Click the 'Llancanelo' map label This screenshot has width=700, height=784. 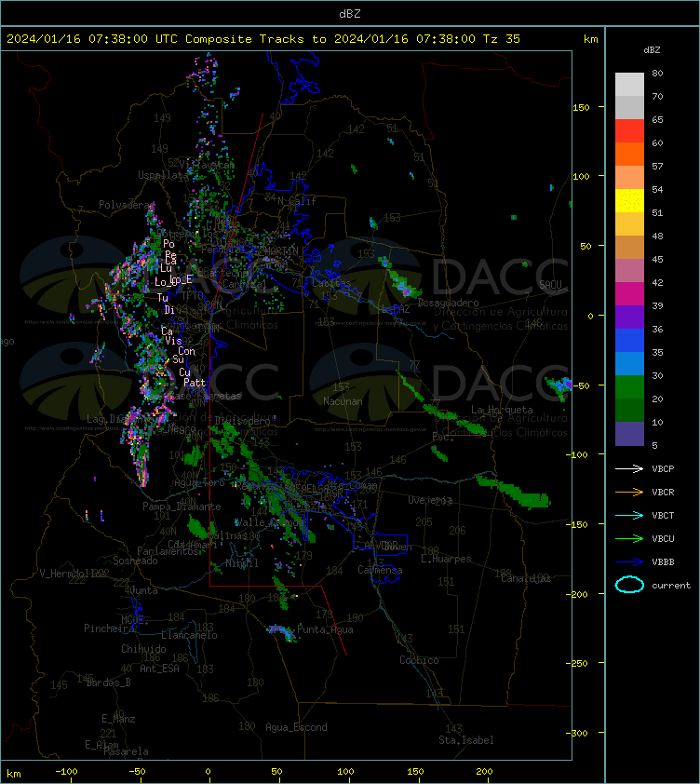189,635
